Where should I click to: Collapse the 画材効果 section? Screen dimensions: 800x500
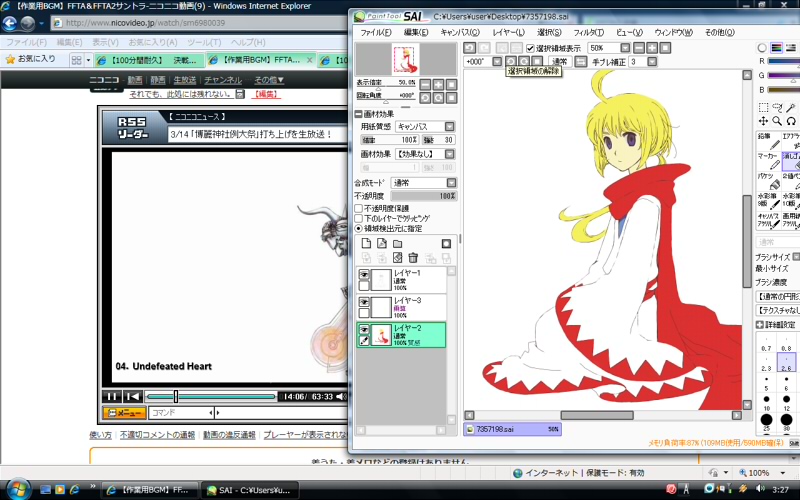pyautogui.click(x=359, y=114)
